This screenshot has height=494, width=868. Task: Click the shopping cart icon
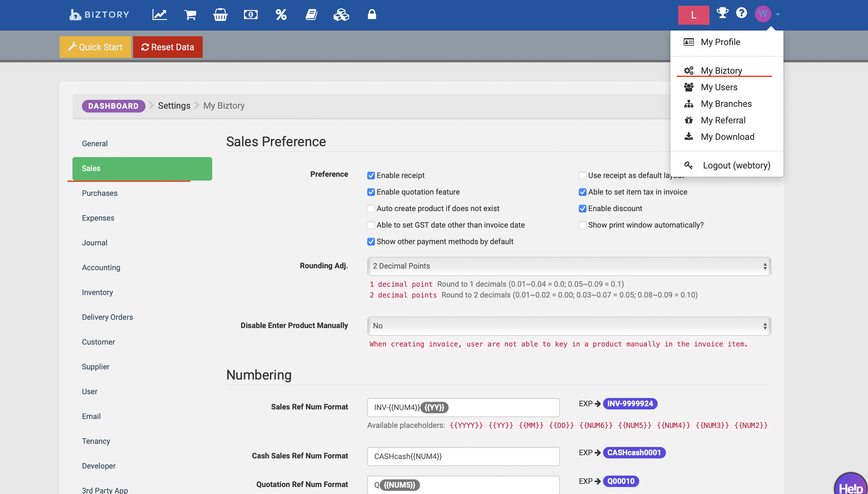point(190,15)
